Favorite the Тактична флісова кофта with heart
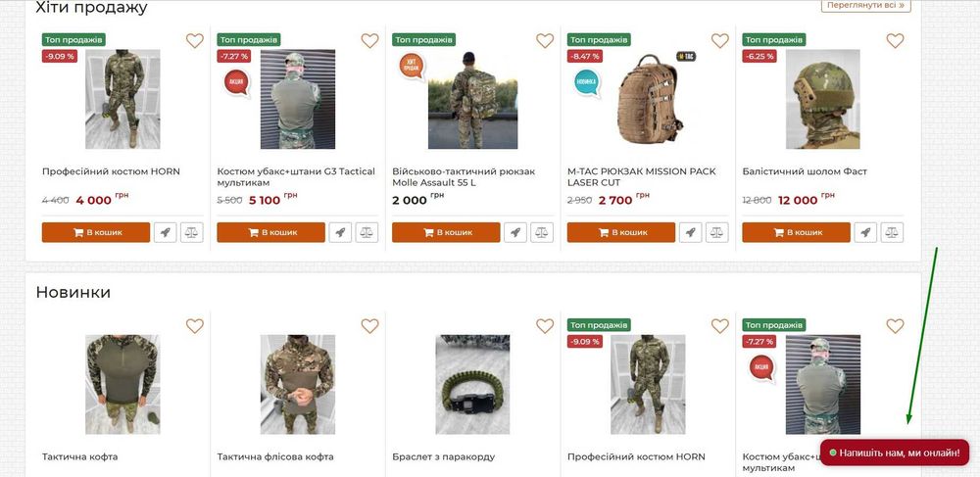The height and width of the screenshot is (477, 980). pyautogui.click(x=369, y=326)
